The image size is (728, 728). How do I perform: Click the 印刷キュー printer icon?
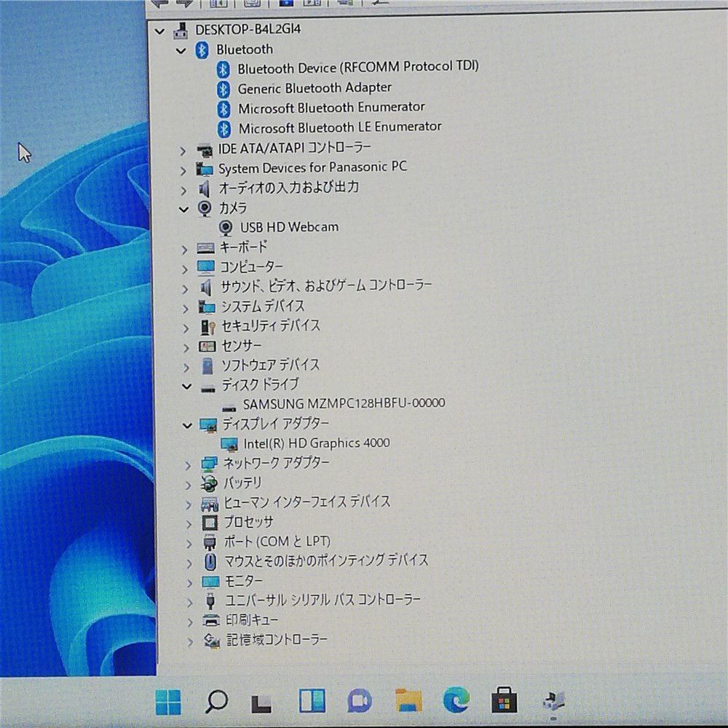(x=211, y=621)
